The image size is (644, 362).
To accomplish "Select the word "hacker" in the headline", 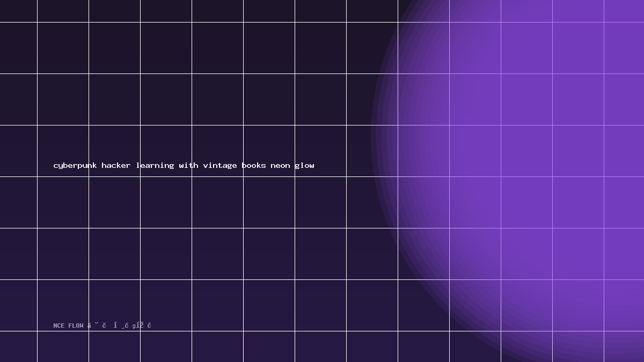I will pyautogui.click(x=116, y=165).
